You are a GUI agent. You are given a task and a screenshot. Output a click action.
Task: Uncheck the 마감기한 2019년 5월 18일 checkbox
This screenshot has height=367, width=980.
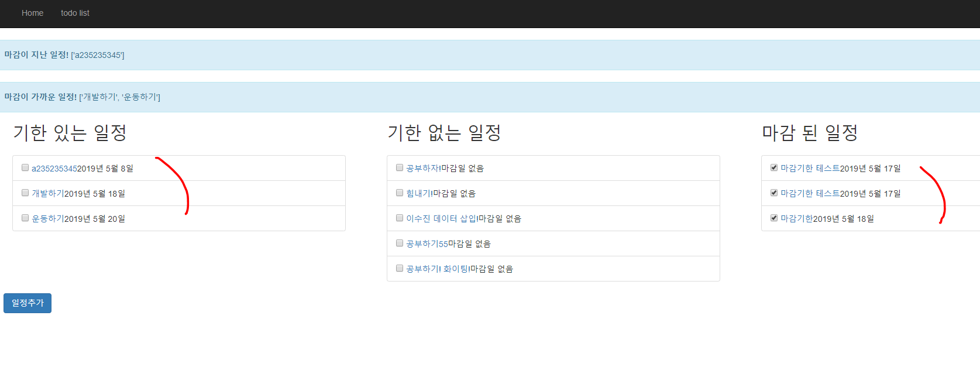(774, 218)
